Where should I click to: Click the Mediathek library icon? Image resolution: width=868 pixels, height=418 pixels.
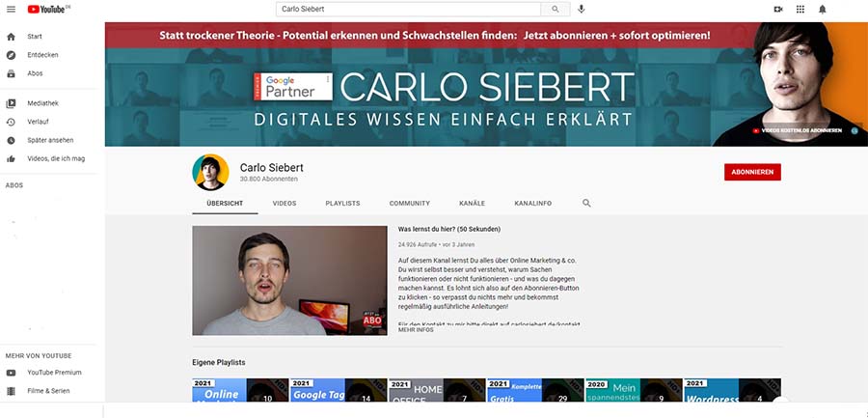(11, 103)
